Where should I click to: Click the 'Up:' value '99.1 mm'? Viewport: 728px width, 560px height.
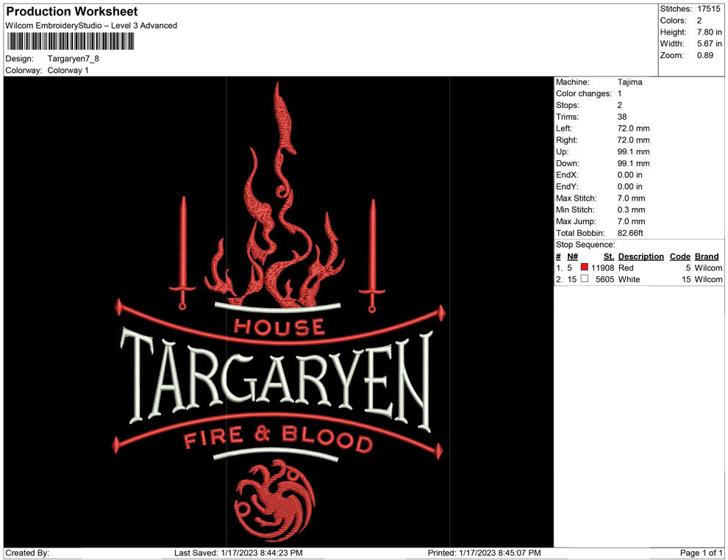tap(634, 151)
